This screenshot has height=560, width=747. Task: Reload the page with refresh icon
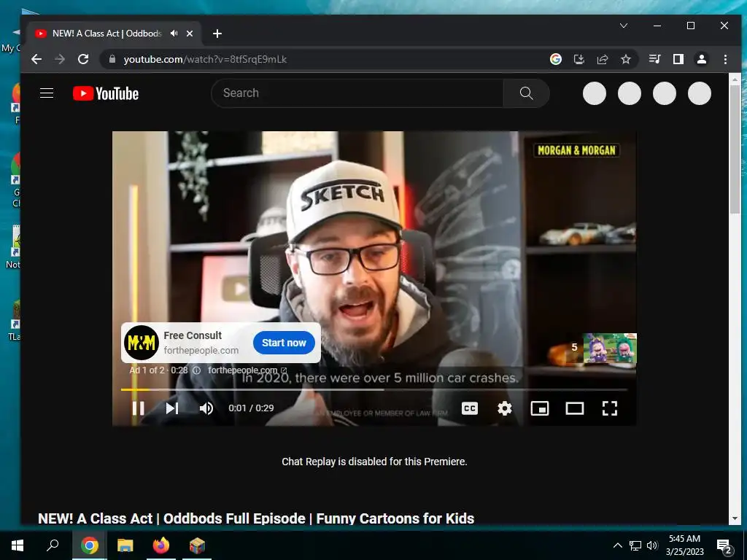[83, 59]
